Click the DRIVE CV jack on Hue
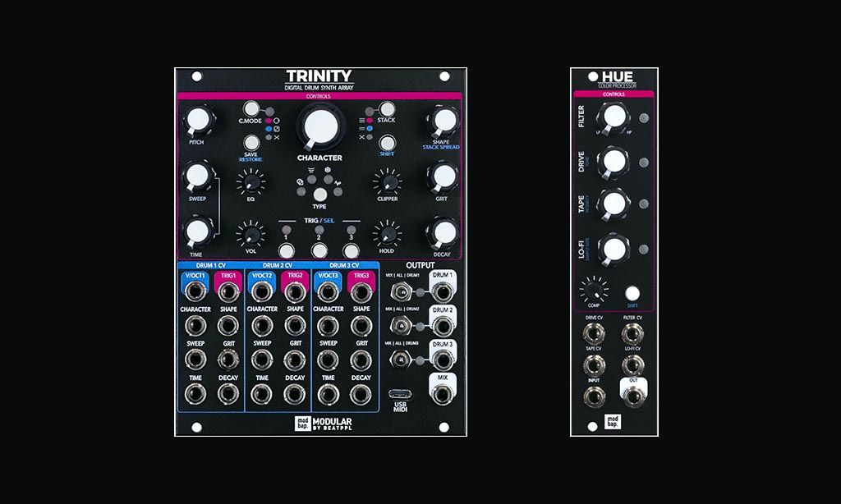Screen dimensions: 841x504 point(594,333)
